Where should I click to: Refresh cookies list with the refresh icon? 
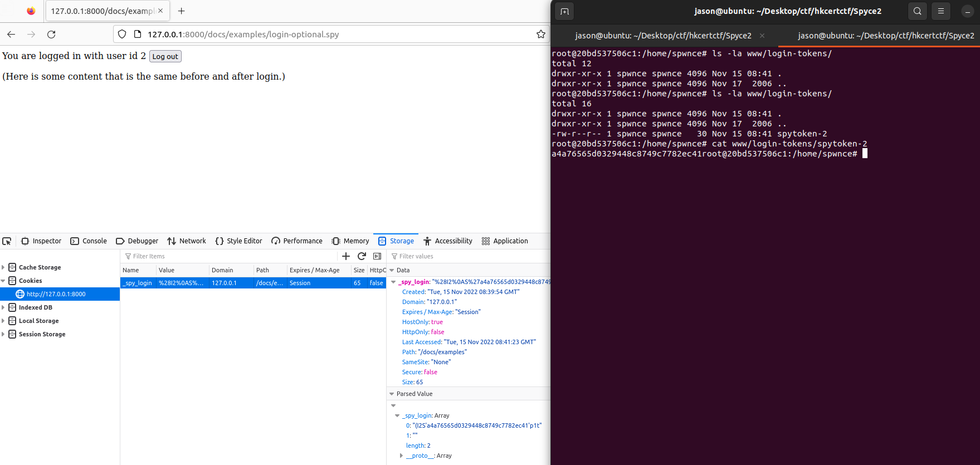[362, 256]
